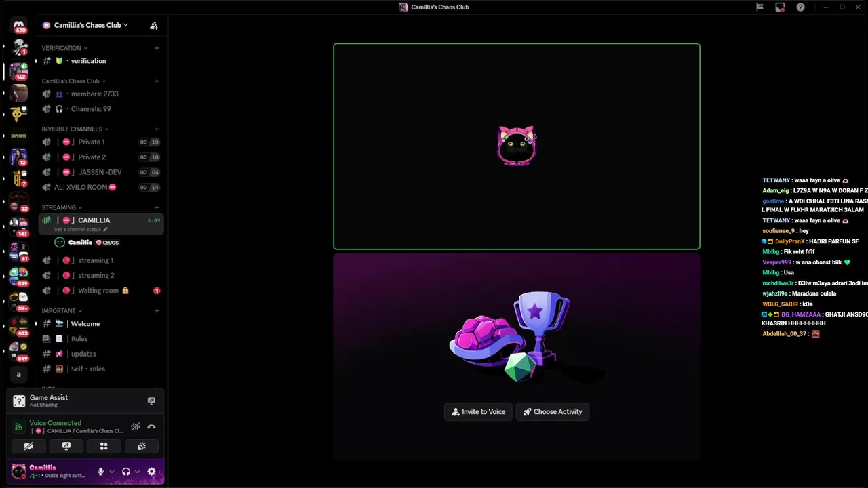Viewport: 868px width, 488px height.
Task: Open the Activities launcher icon
Action: (104, 446)
